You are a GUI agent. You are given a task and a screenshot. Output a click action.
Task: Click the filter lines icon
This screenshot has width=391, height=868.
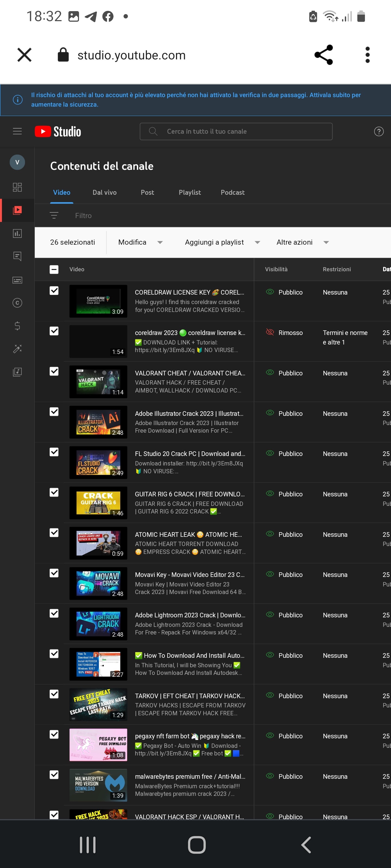coord(54,216)
